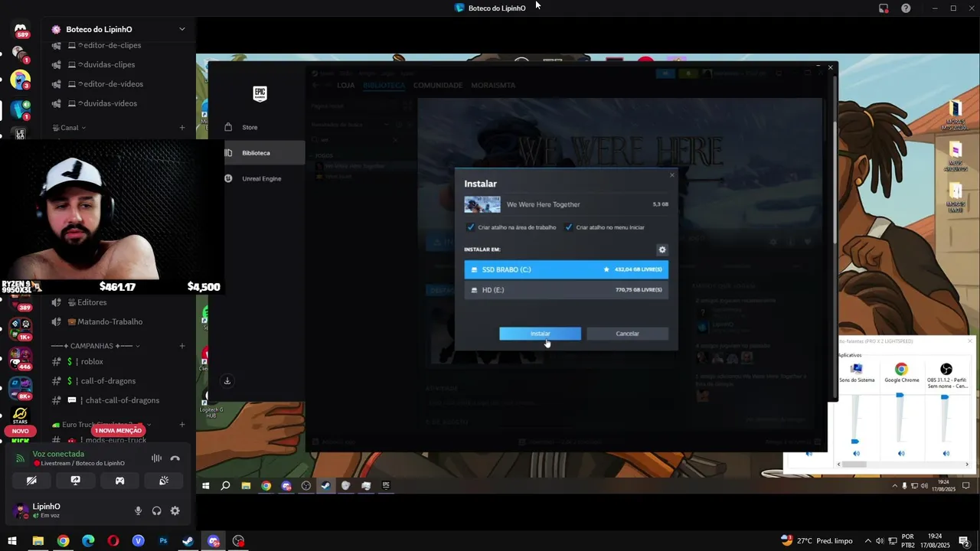
Task: Add channel to Canal category
Action: [x=182, y=128]
